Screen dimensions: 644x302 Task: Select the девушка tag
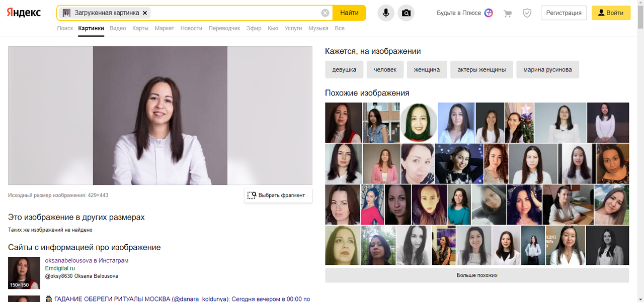pos(344,70)
